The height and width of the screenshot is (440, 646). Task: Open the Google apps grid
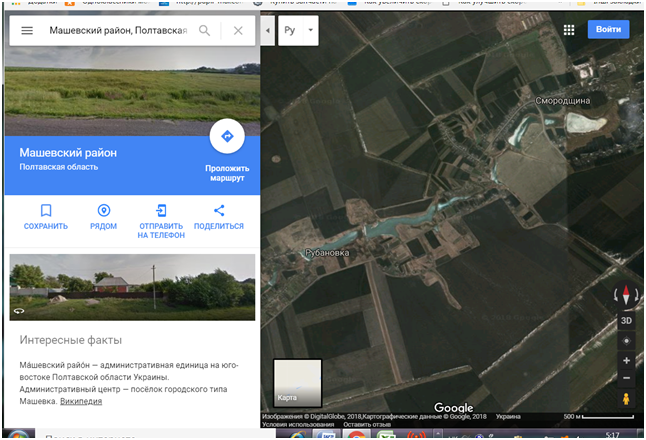point(569,30)
